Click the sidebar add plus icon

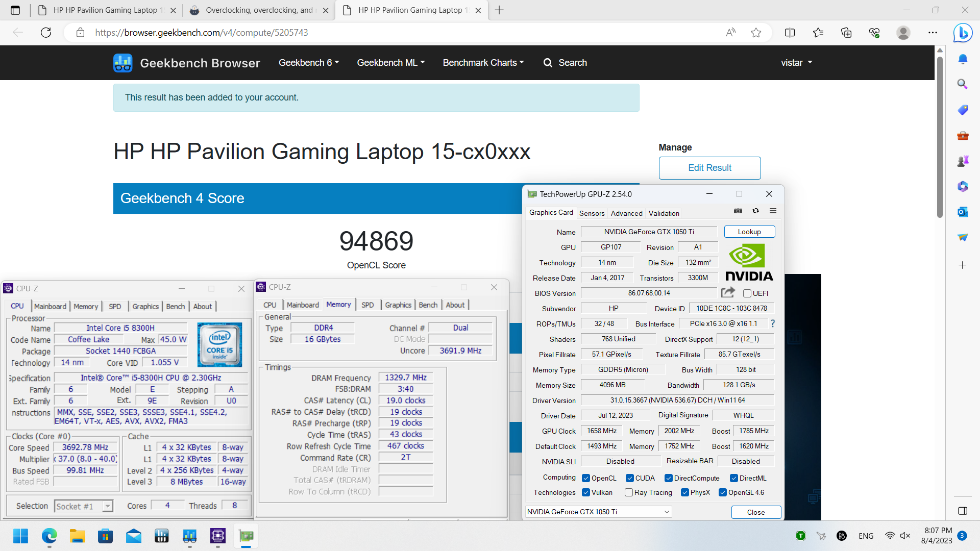tap(963, 265)
